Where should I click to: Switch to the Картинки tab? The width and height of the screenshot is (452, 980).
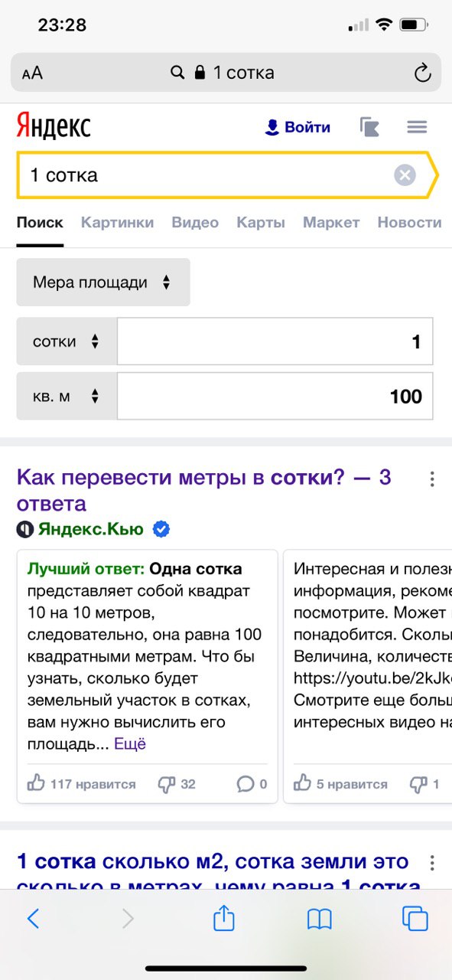(117, 223)
